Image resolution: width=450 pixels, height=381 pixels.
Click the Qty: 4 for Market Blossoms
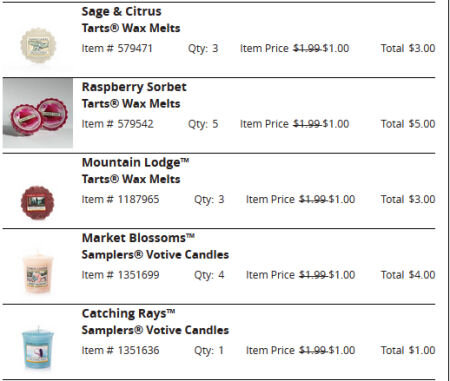click(x=209, y=275)
